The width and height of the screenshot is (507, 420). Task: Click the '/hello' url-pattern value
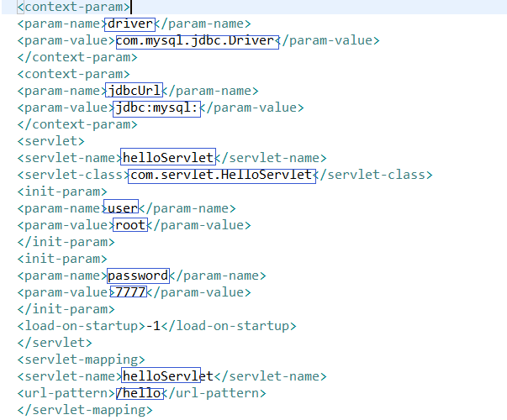coord(140,393)
